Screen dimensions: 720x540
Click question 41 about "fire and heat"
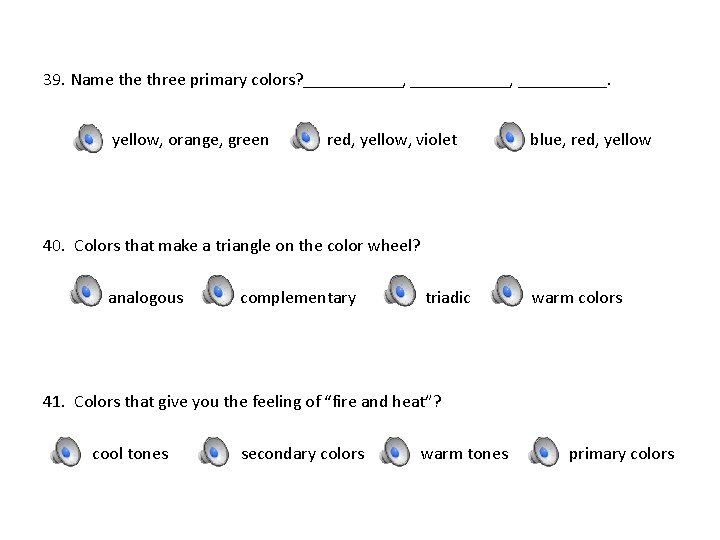242,402
